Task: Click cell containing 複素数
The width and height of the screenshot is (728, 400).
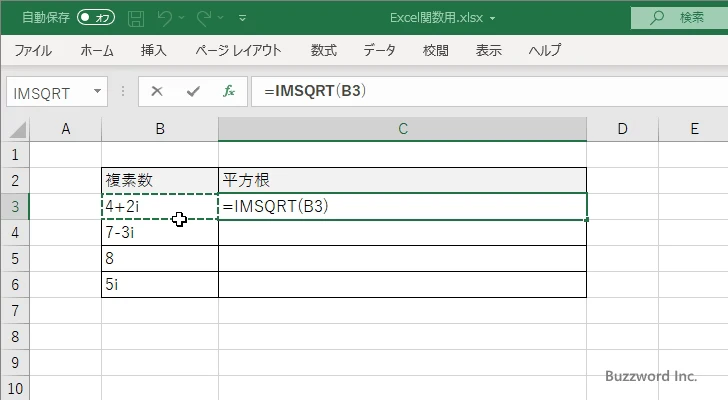Action: [160, 181]
